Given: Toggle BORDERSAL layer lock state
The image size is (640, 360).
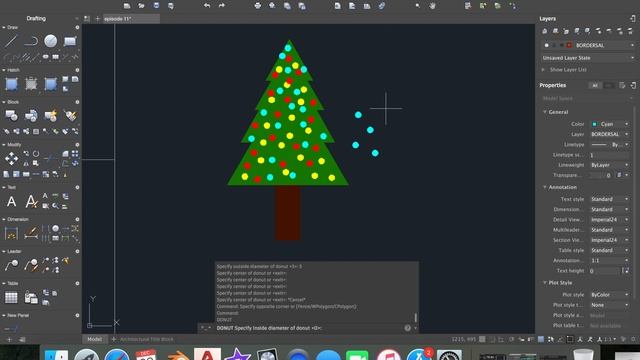Looking at the screenshot, I should click(561, 45).
